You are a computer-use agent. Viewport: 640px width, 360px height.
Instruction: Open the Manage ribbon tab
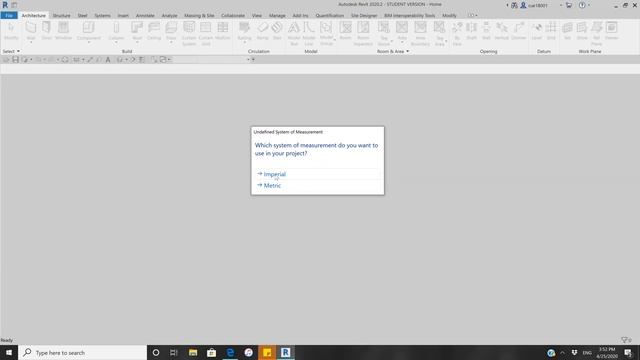pyautogui.click(x=277, y=16)
